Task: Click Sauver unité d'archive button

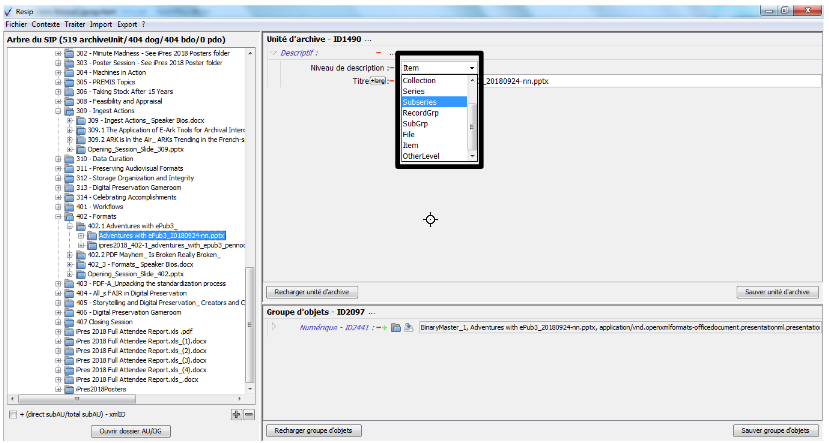Action: [776, 291]
